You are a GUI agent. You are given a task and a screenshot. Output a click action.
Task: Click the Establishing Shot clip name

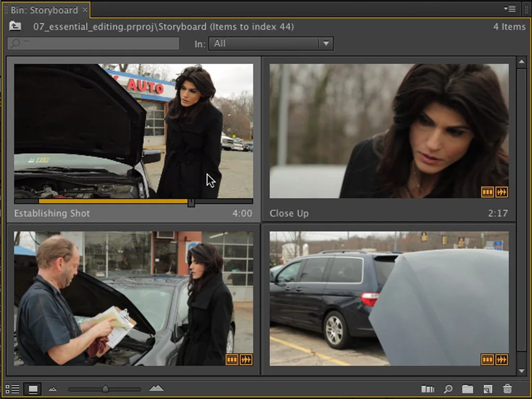click(52, 214)
